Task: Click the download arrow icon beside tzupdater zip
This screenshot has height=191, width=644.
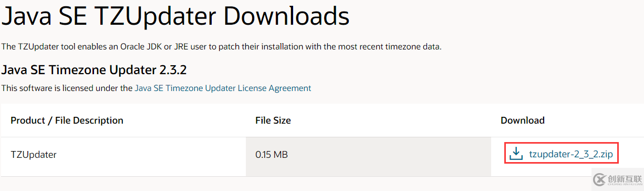Action: (516, 154)
